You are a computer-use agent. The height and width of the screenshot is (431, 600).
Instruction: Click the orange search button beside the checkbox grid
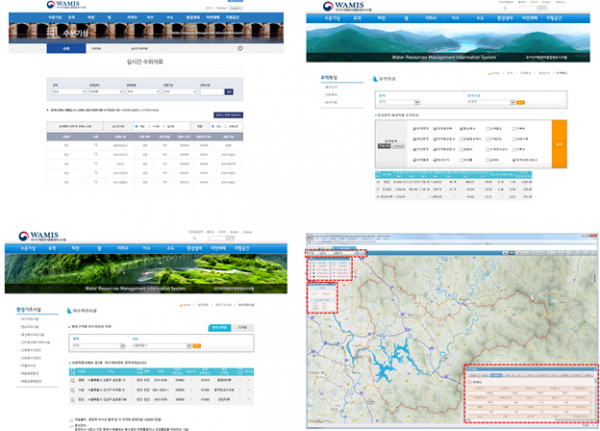coord(559,145)
